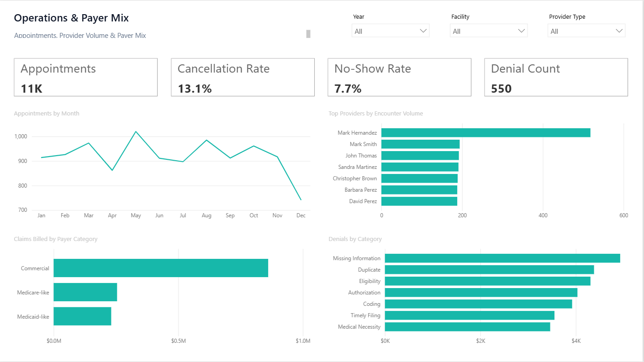644x362 pixels.
Task: Click the 'Facility' slicer label
Action: 460,17
